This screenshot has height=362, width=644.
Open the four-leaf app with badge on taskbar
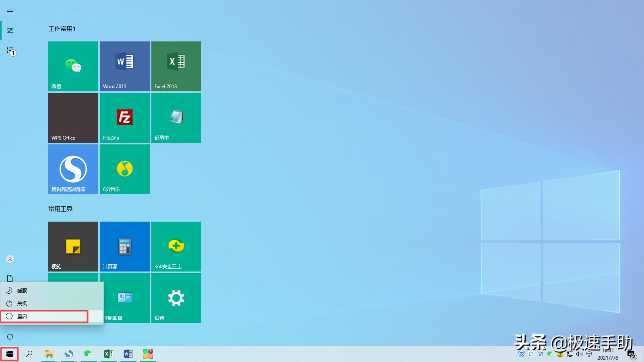148,354
